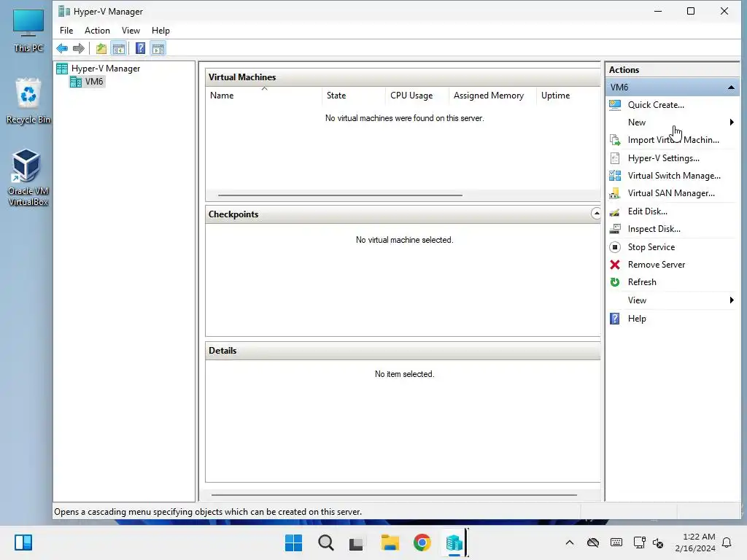Open the Widgets button on taskbar
This screenshot has width=747, height=560.
point(23,542)
